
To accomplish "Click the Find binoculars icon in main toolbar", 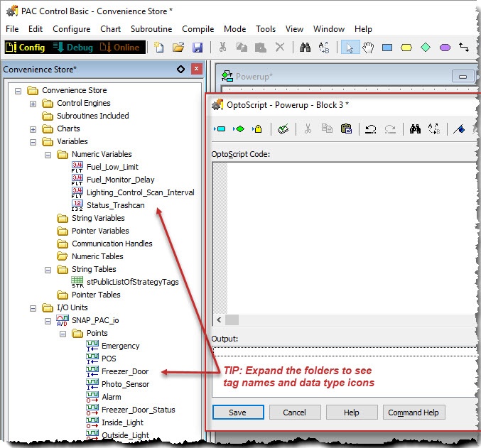I will point(305,48).
